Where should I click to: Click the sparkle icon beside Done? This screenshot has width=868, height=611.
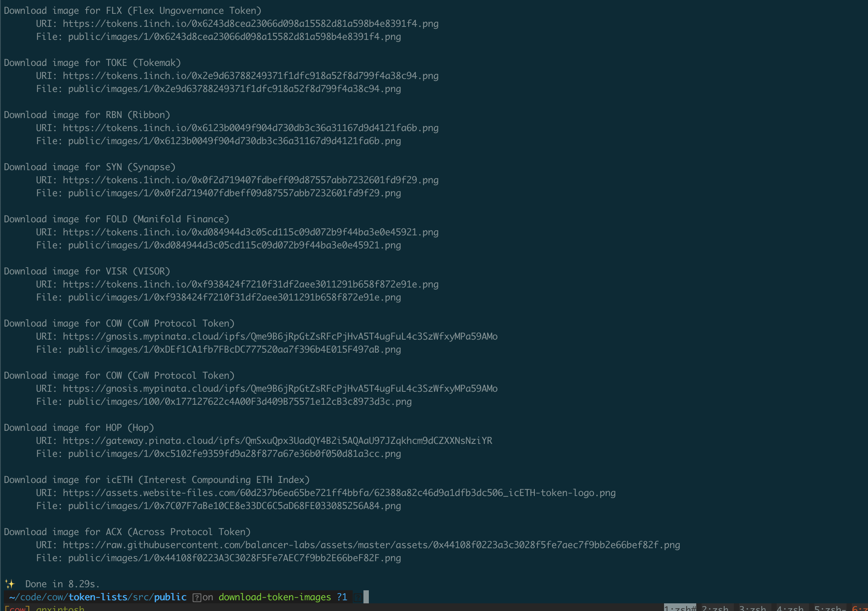click(x=10, y=584)
